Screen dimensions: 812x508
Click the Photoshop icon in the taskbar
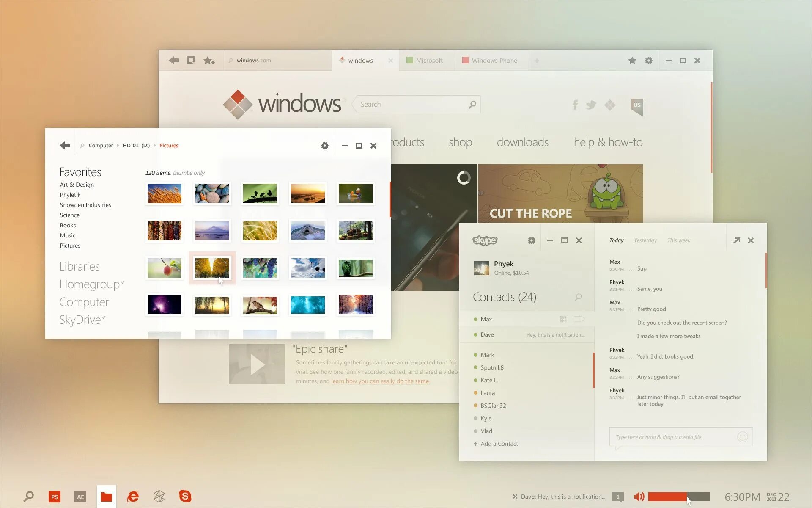pos(55,497)
